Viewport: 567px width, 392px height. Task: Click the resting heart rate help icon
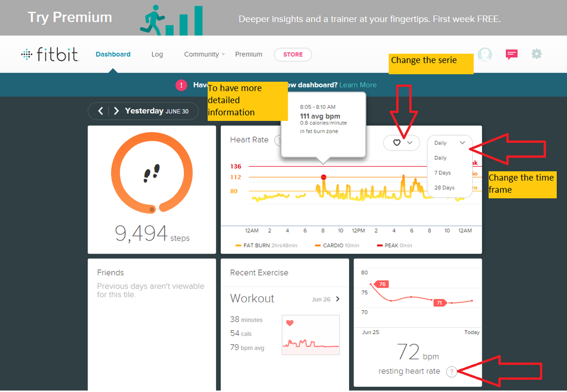click(x=451, y=372)
